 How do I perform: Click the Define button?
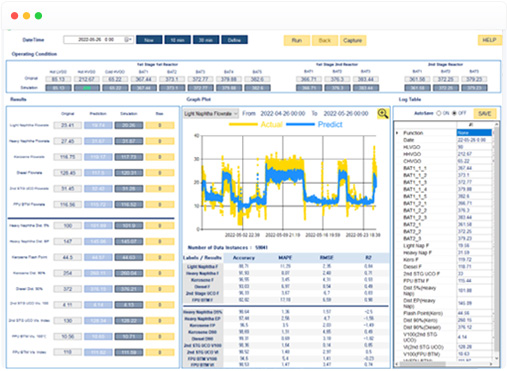(x=234, y=40)
